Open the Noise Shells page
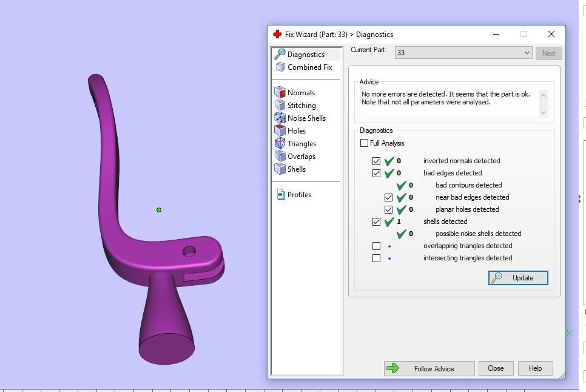This screenshot has width=586, height=392. [x=306, y=118]
